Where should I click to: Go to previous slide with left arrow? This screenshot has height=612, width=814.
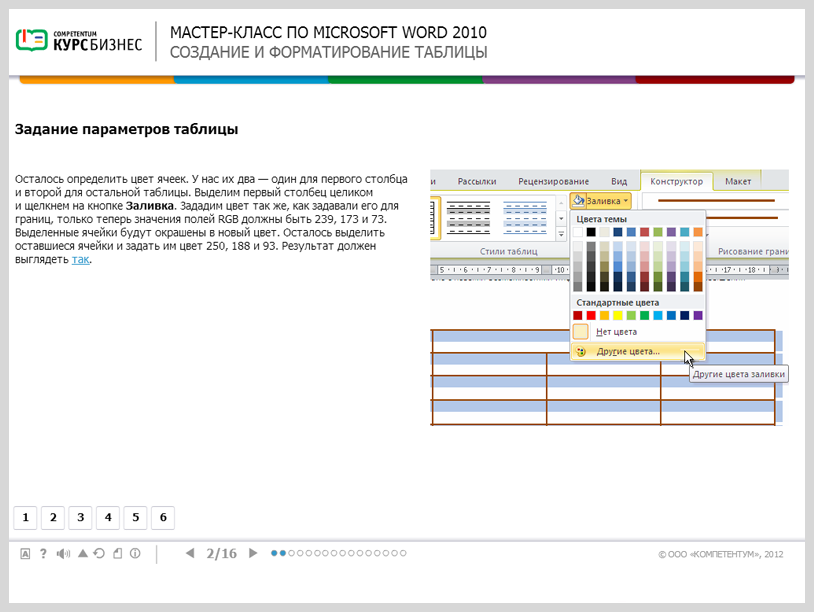click(190, 553)
